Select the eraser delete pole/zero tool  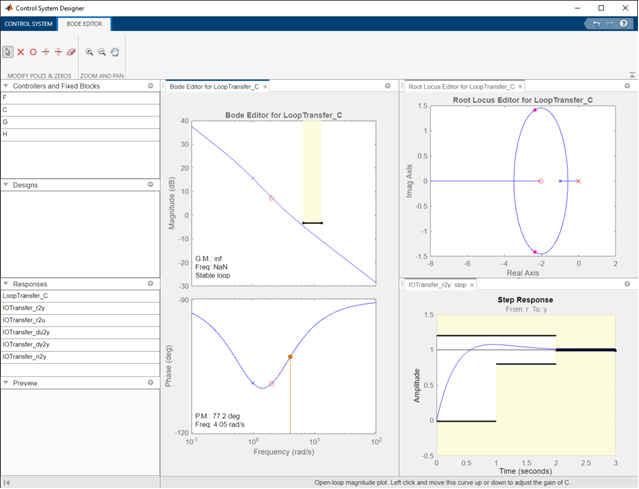[x=71, y=51]
